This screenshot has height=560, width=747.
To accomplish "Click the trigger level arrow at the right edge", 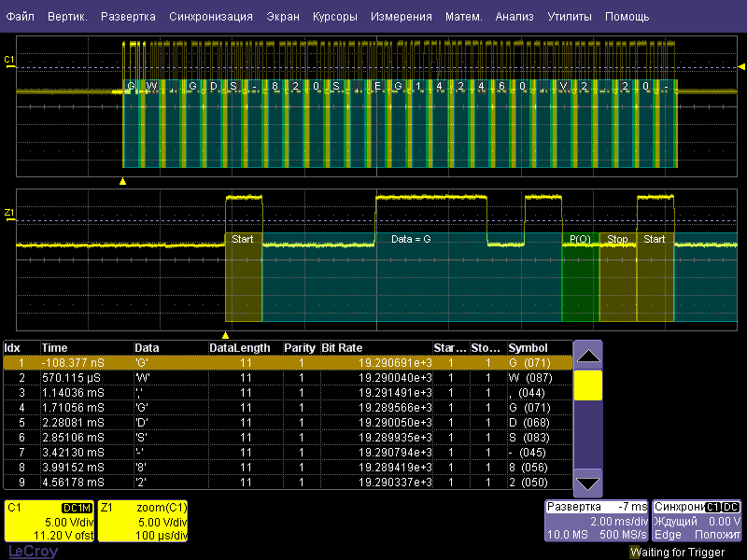I will (741, 67).
